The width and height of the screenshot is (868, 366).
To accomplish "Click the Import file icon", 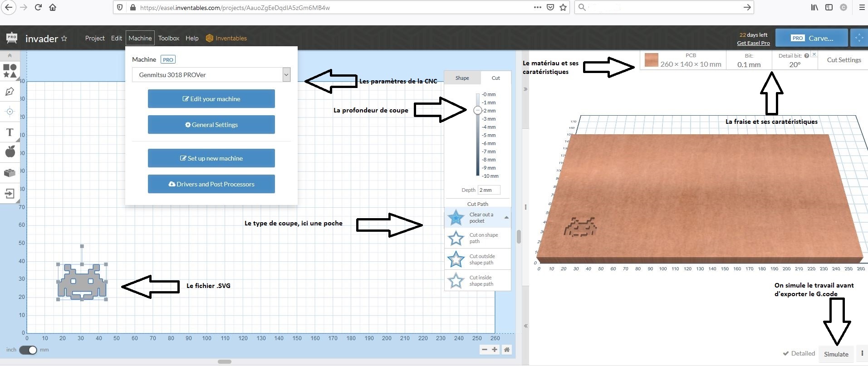I will (10, 194).
